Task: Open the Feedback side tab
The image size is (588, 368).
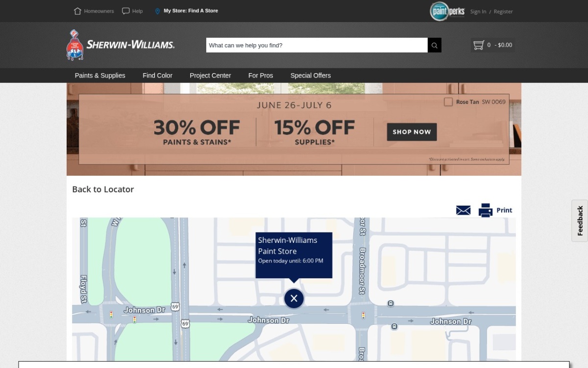Action: point(580,220)
